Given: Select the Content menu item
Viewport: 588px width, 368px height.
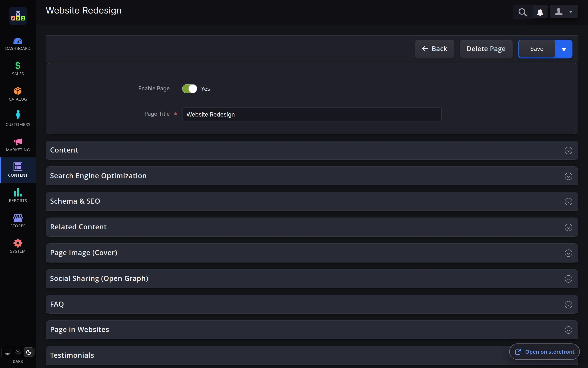Looking at the screenshot, I should click(18, 170).
